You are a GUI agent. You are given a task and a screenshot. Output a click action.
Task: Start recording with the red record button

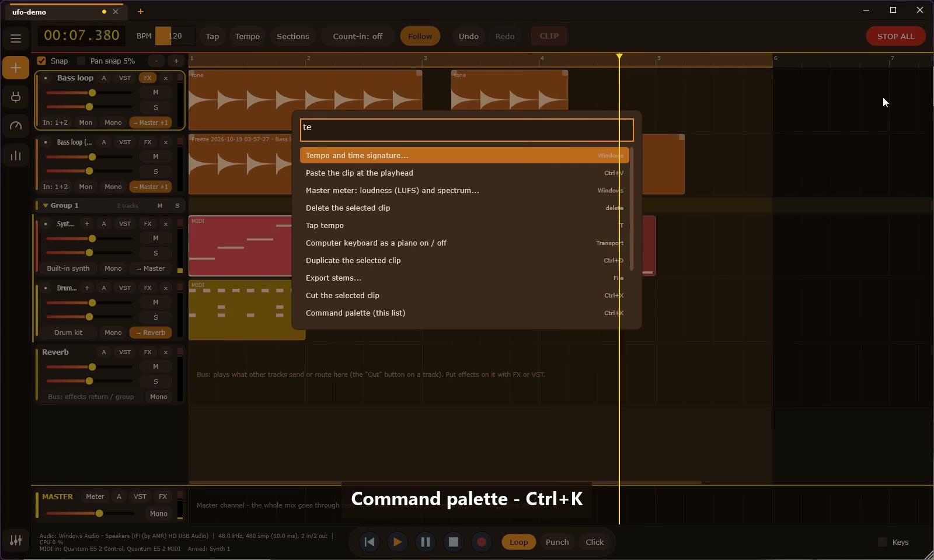(482, 542)
